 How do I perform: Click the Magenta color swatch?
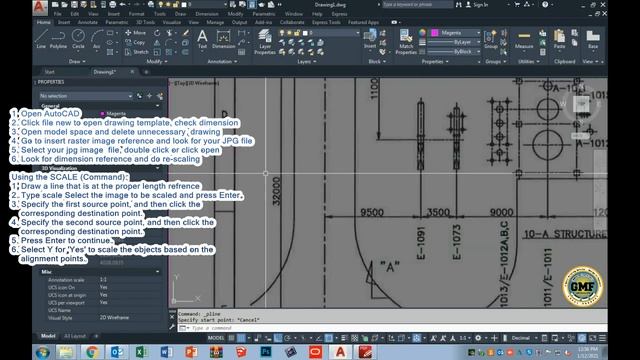pyautogui.click(x=435, y=33)
